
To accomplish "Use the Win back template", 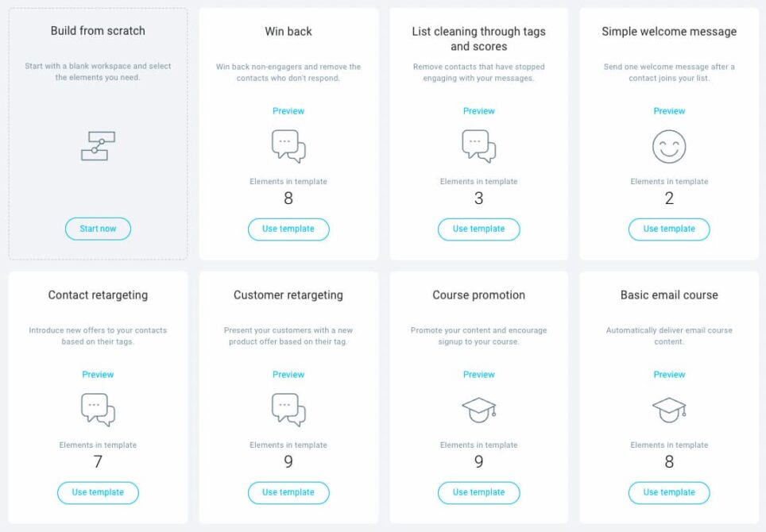I will pyautogui.click(x=288, y=229).
